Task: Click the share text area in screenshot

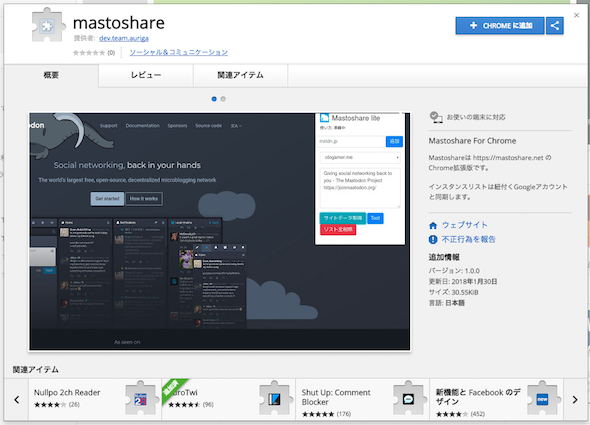Action: click(x=360, y=188)
